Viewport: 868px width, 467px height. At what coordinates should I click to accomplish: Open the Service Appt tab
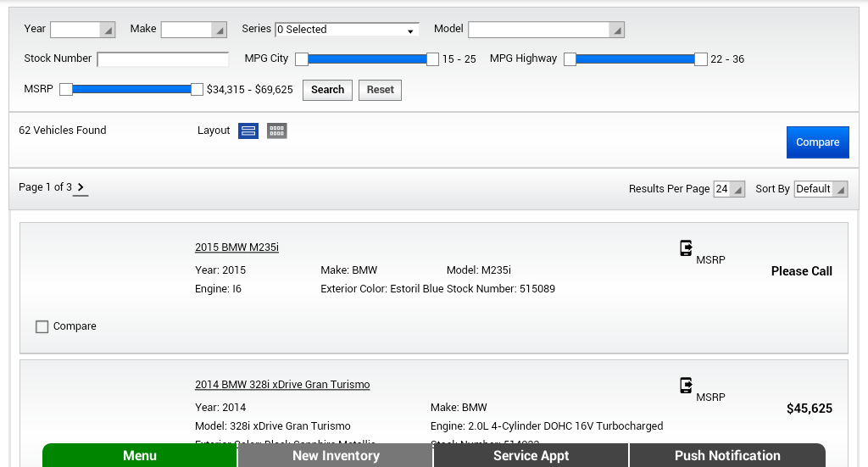(x=531, y=455)
